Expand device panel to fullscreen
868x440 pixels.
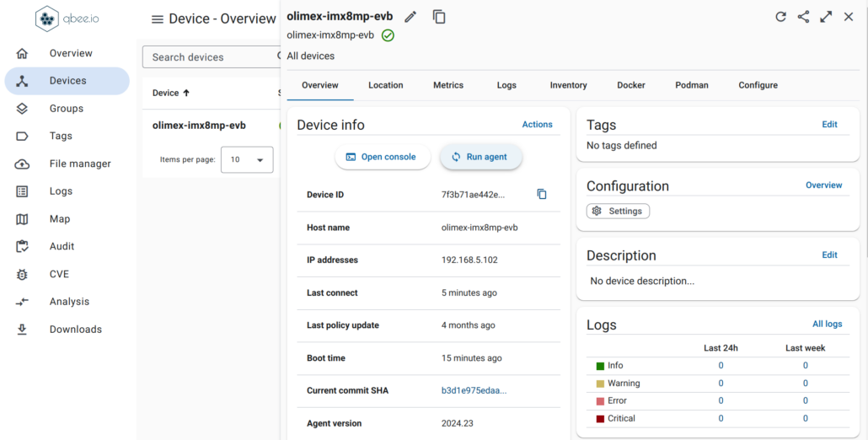pyautogui.click(x=826, y=17)
